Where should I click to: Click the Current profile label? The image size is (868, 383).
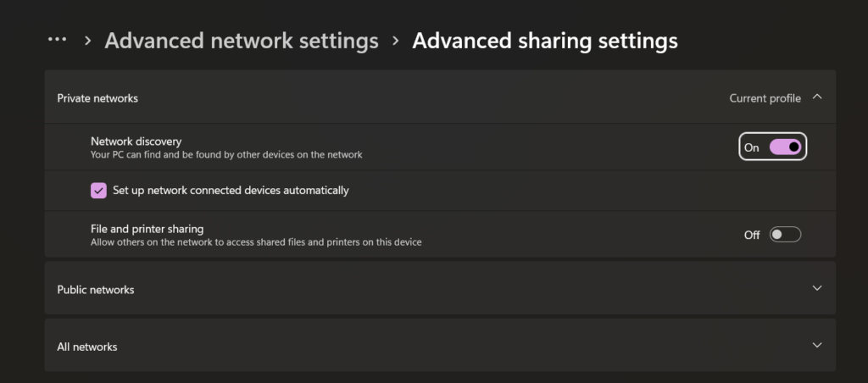(x=765, y=98)
